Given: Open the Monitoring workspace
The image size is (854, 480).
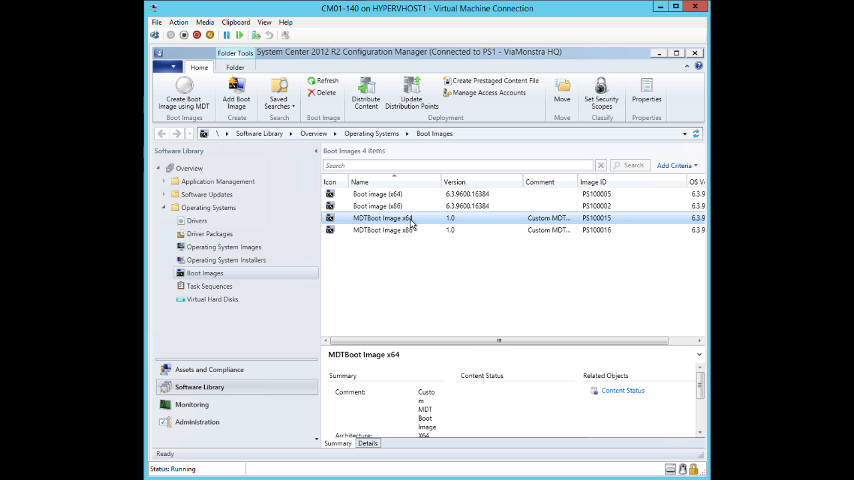Looking at the screenshot, I should pos(191,405).
